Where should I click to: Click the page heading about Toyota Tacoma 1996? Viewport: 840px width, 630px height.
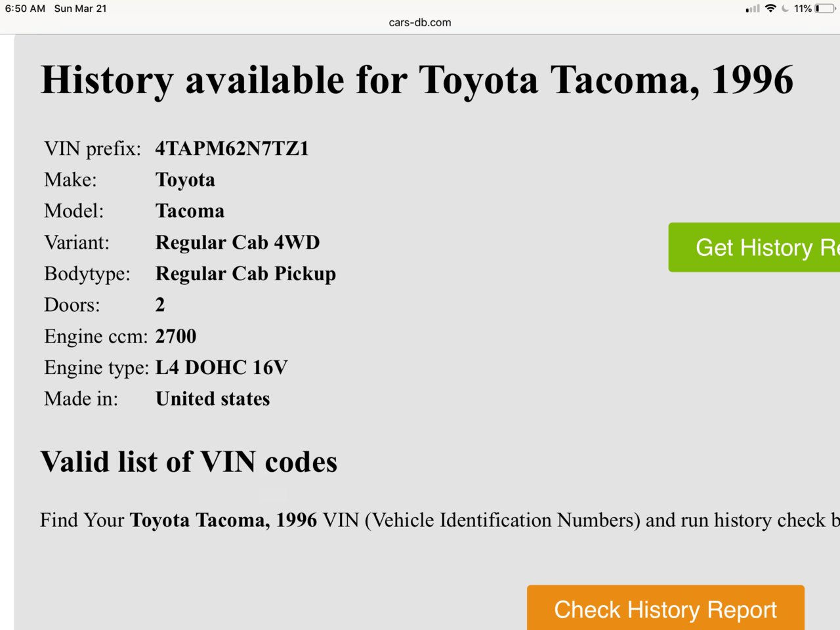pyautogui.click(x=417, y=80)
